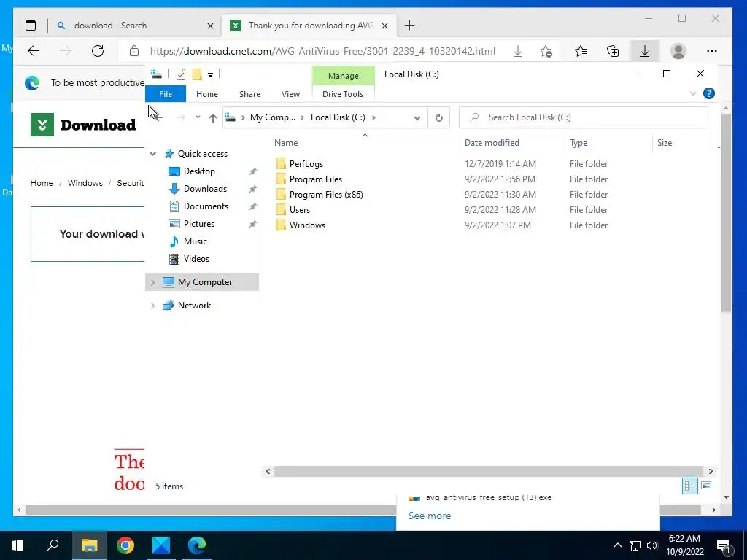
Task: Close the 'download - Search' Edge tab
Action: (210, 26)
